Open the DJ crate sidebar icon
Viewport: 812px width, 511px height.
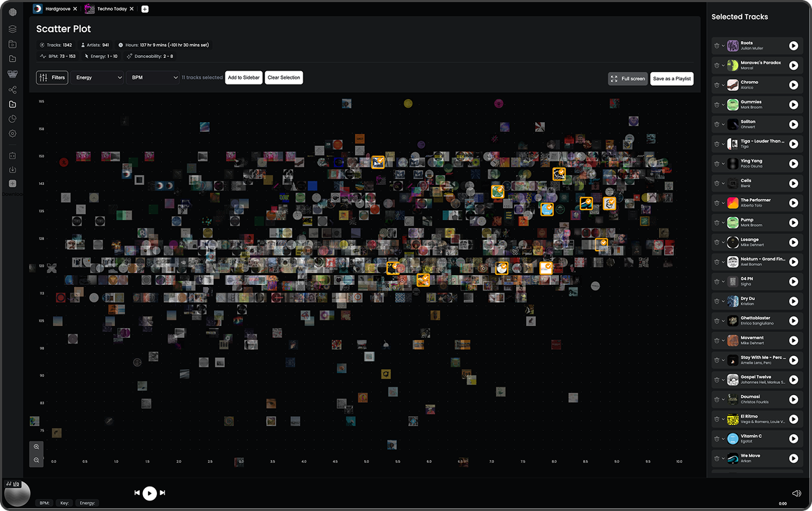[x=13, y=74]
